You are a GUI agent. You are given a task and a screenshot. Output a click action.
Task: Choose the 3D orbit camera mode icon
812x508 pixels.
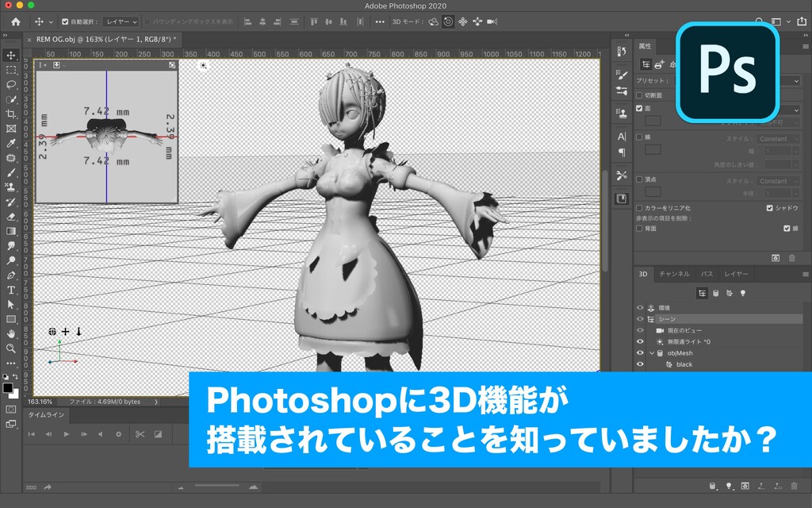click(x=434, y=21)
